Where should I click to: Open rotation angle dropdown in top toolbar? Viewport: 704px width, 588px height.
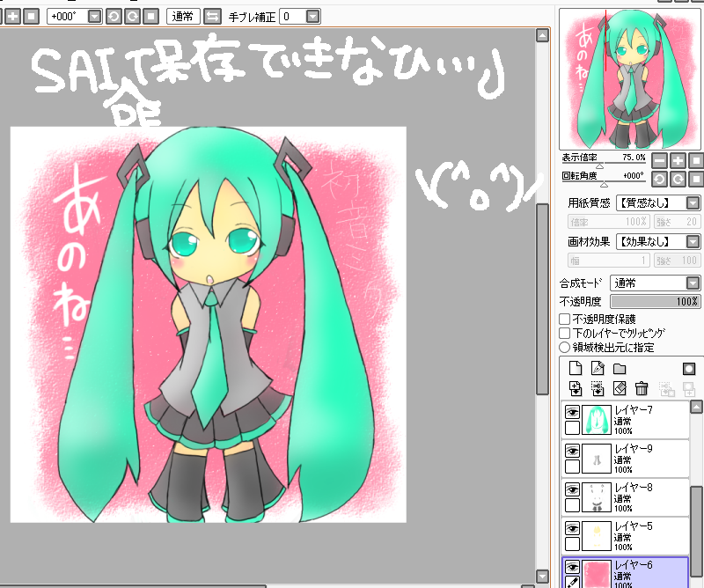point(94,17)
